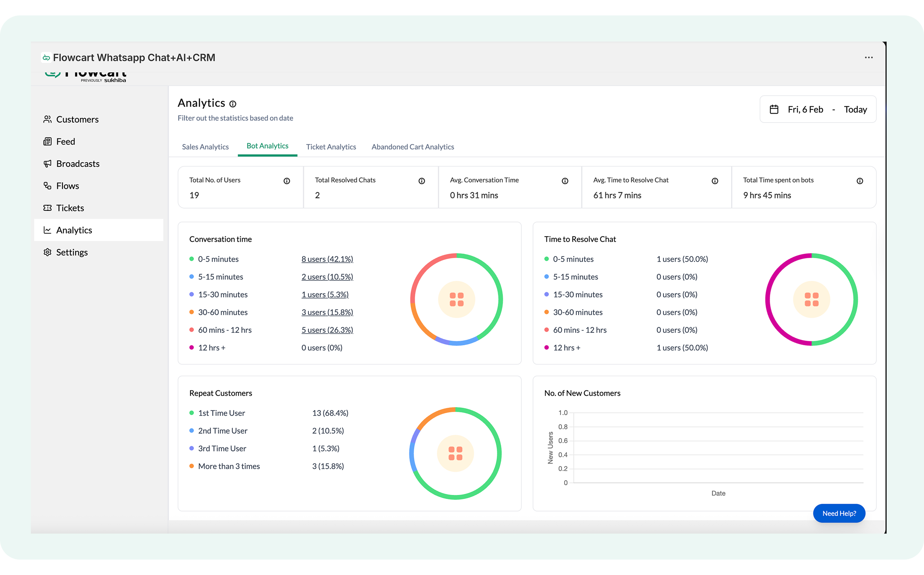Click info icon beside Analytics heading
Screen dimensions: 924x575
233,104
